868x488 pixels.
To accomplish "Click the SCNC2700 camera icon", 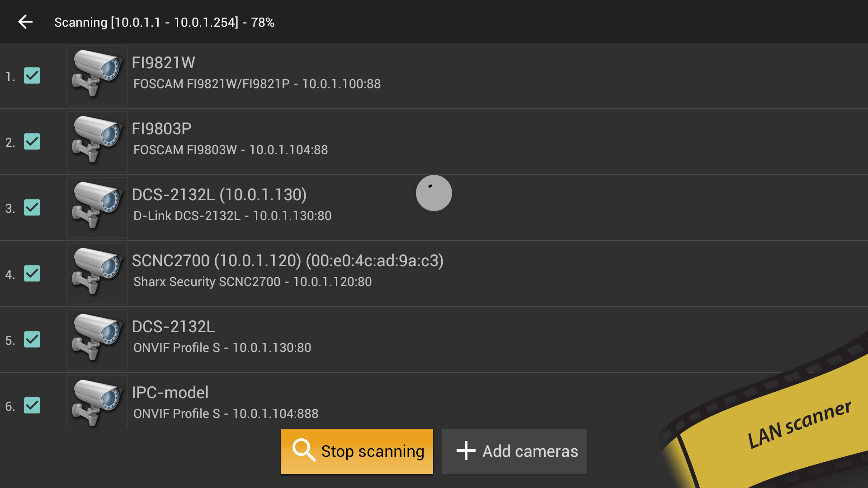I will [x=97, y=273].
